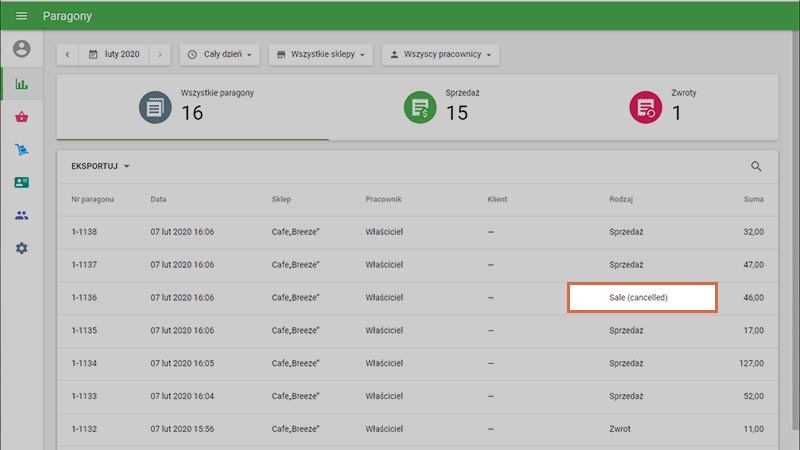
Task: Click the user account icon in sidebar
Action: 21,49
